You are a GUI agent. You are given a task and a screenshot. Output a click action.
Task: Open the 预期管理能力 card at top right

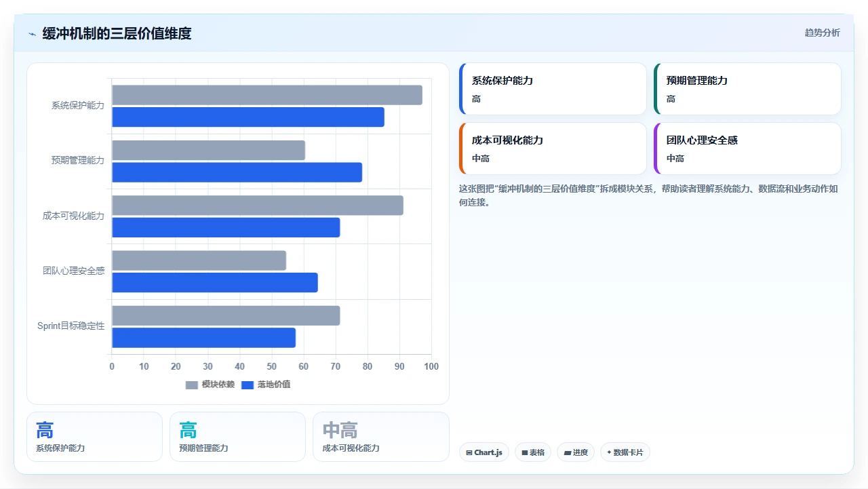click(x=747, y=89)
